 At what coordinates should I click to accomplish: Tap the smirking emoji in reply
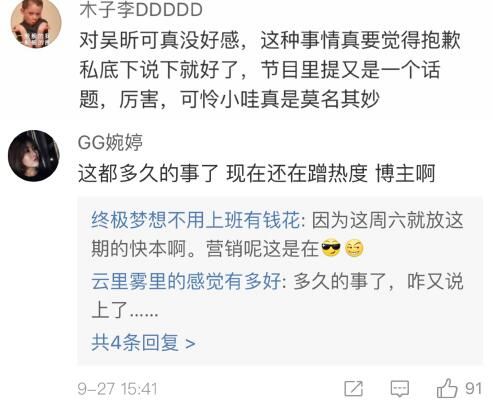point(354,248)
